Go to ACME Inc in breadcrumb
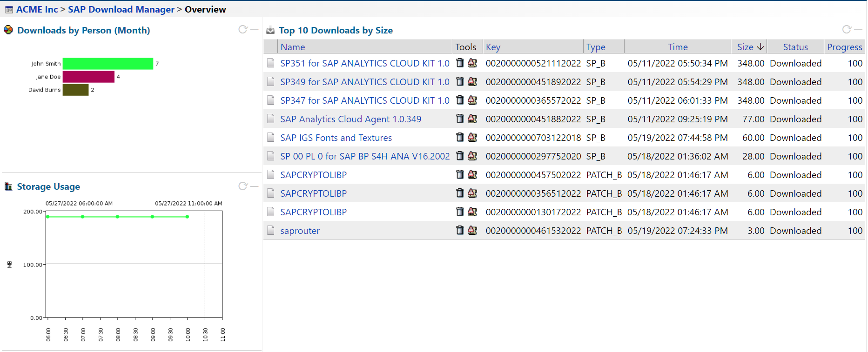The width and height of the screenshot is (868, 352). [x=37, y=9]
